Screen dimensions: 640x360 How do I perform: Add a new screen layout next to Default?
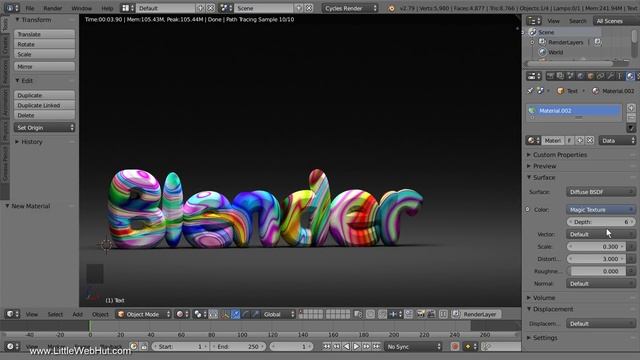[x=200, y=8]
